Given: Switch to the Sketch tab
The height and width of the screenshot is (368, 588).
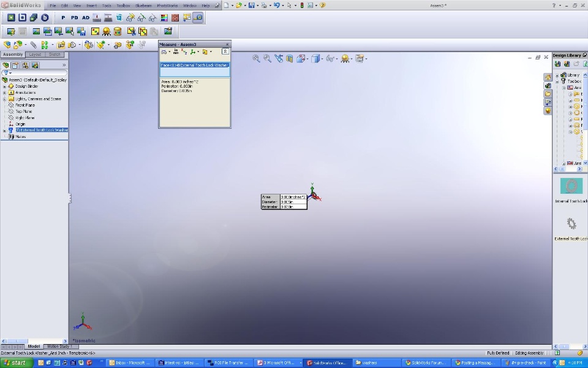Looking at the screenshot, I should (x=55, y=55).
